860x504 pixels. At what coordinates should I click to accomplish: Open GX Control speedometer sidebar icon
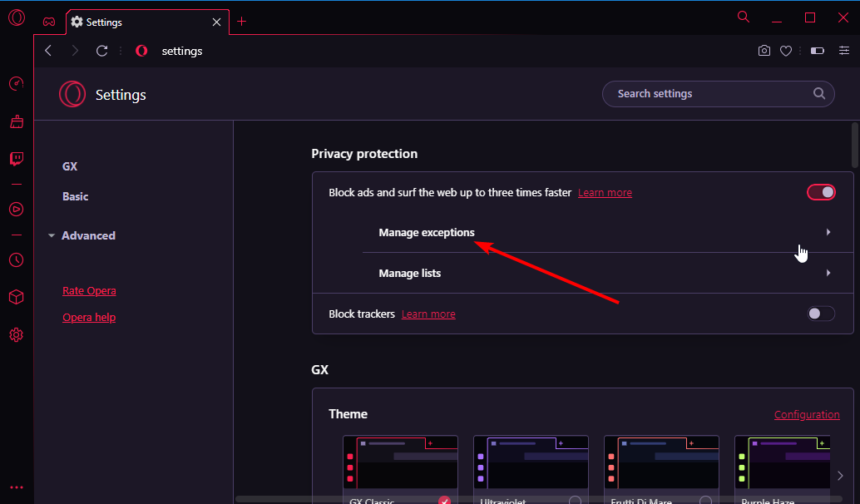click(x=17, y=83)
